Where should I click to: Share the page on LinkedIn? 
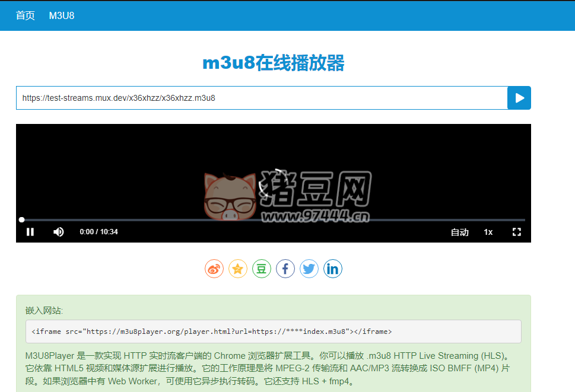click(x=333, y=269)
